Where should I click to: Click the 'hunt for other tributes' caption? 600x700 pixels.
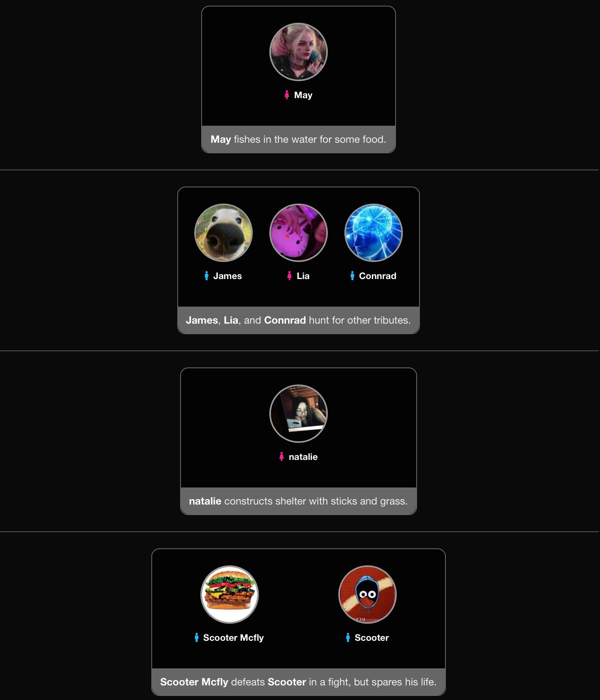pyautogui.click(x=299, y=320)
